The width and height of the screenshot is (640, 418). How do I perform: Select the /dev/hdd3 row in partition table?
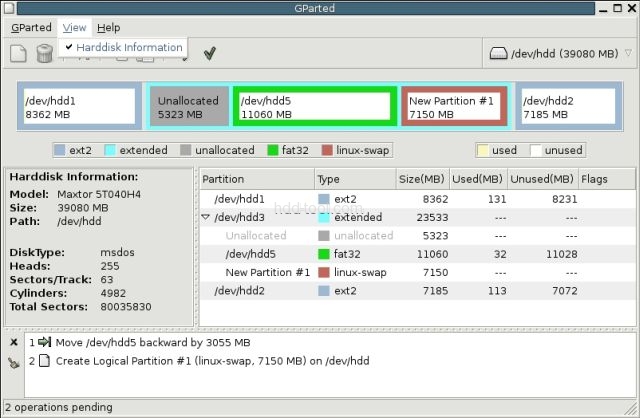coord(418,218)
